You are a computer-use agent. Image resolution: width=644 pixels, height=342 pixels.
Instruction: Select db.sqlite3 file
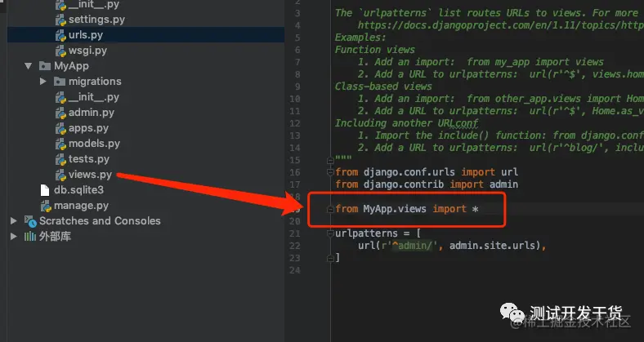coord(78,190)
